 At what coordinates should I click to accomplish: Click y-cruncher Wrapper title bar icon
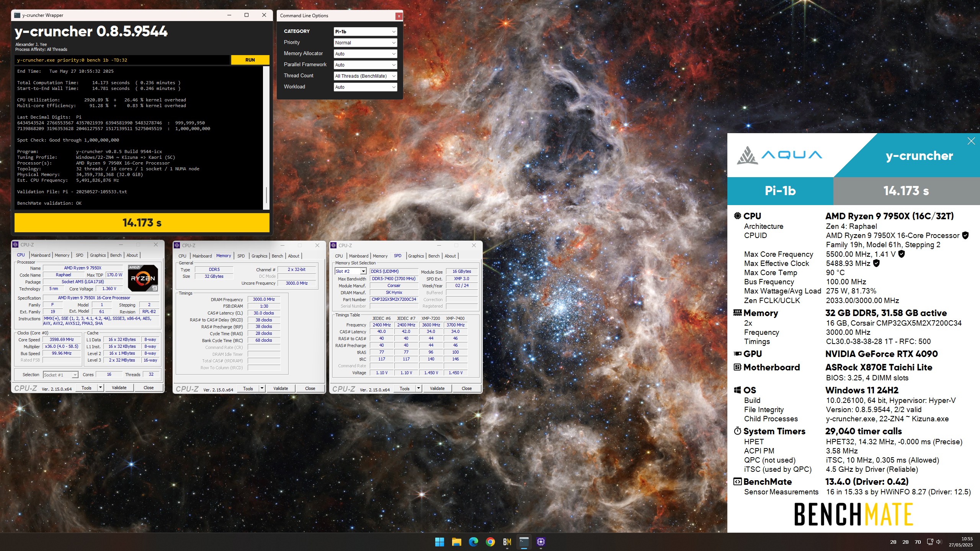(17, 15)
